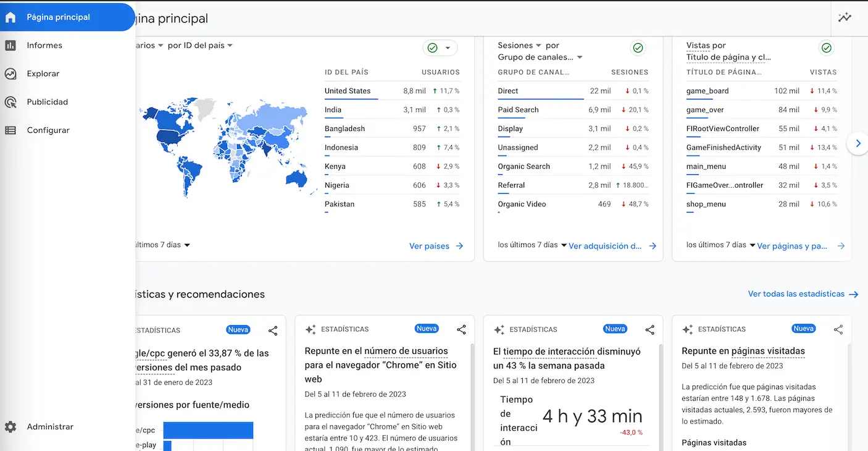Click the blue cpc bar in the chart
868x451 pixels.
(x=208, y=430)
